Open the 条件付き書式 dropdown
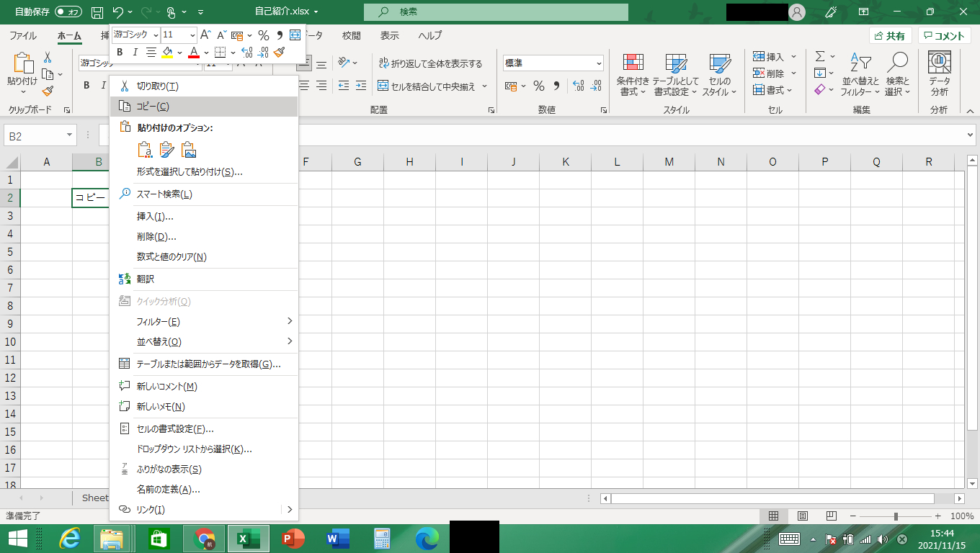Screen dimensions: 980x553 pyautogui.click(x=633, y=75)
